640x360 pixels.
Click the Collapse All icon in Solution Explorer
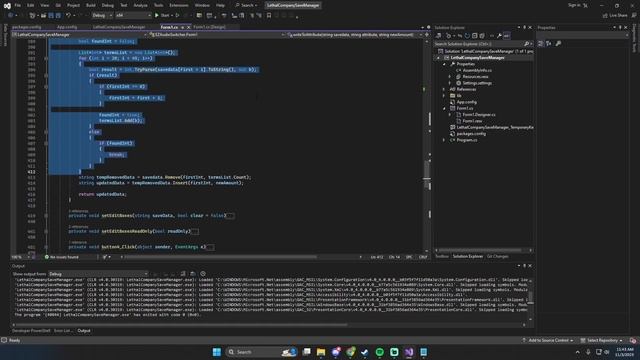point(474,36)
